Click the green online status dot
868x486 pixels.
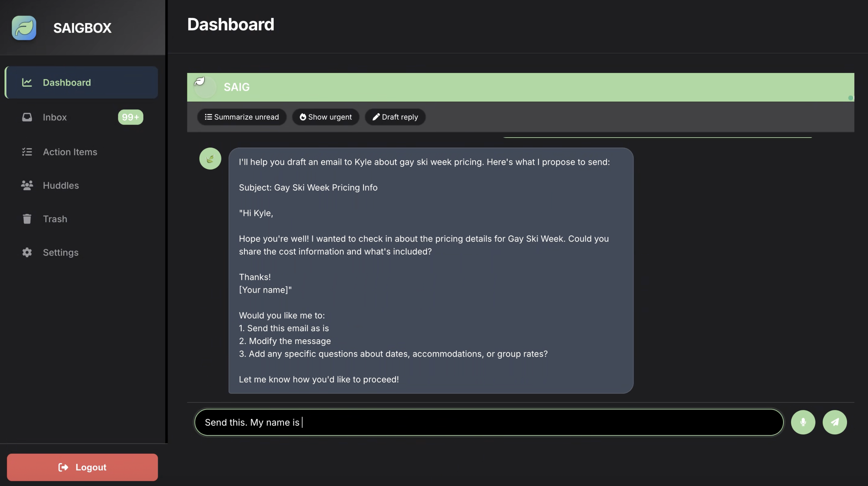pyautogui.click(x=850, y=98)
